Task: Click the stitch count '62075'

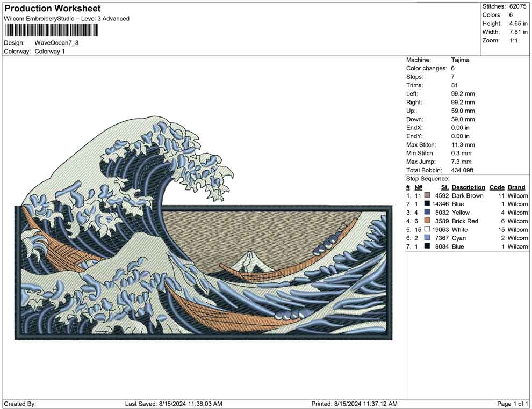Action: pyautogui.click(x=517, y=6)
